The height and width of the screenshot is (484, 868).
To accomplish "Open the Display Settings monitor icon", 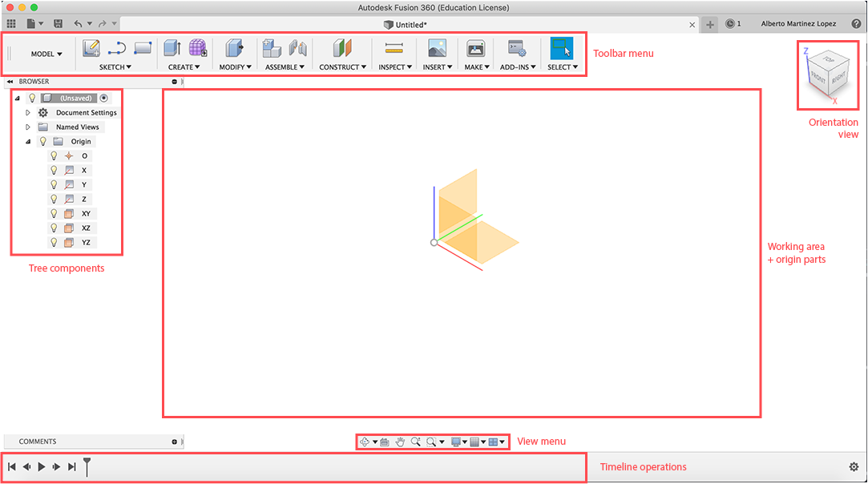I will tap(456, 442).
